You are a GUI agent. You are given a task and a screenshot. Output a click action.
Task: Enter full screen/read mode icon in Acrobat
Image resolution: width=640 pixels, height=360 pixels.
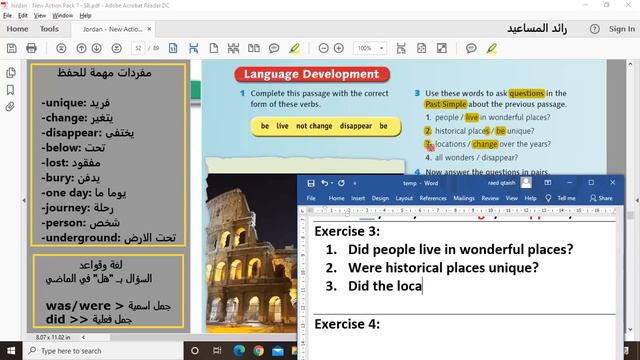(x=442, y=48)
